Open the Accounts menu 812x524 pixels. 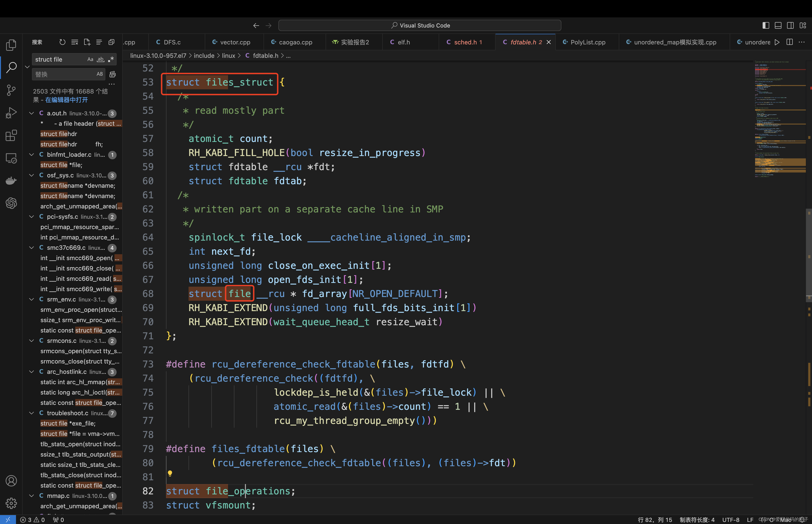click(11, 481)
